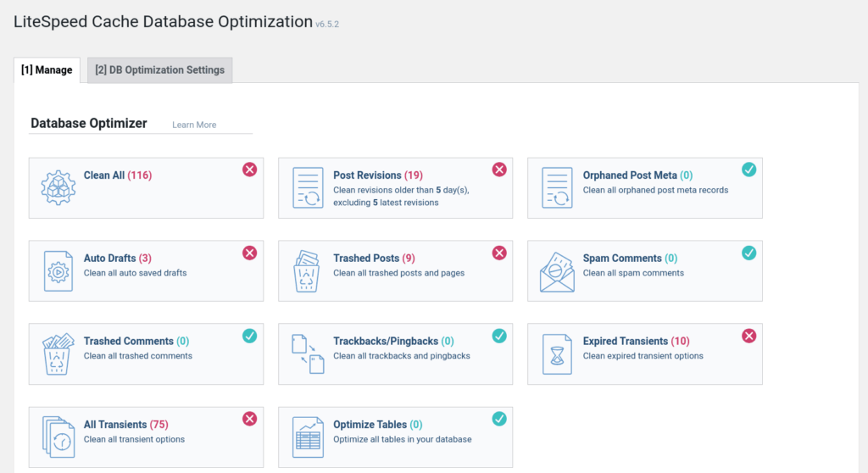Click "Clean revisions older than 5 day(s)" text
The height and width of the screenshot is (473, 868).
401,190
